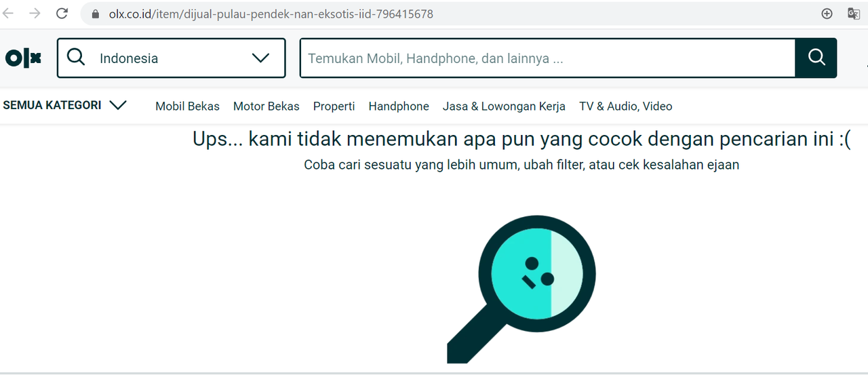The image size is (868, 375).
Task: Expand the location chevron arrow
Action: click(260, 58)
